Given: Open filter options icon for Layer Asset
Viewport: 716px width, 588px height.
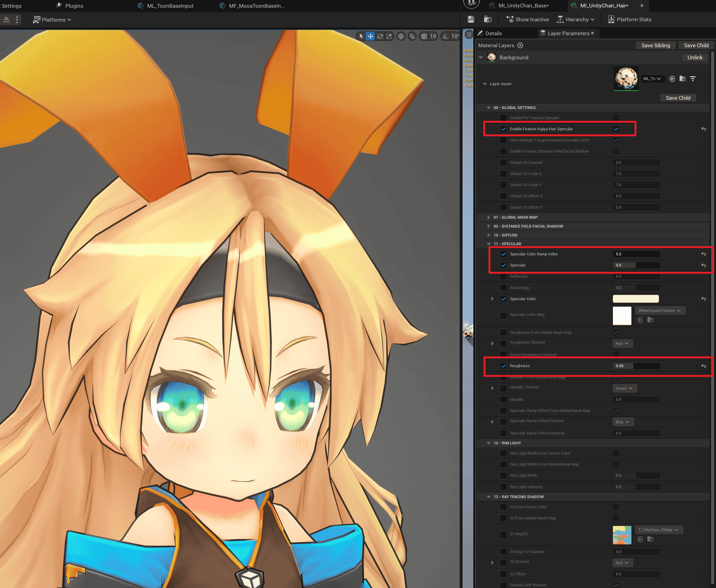Looking at the screenshot, I should coord(693,78).
